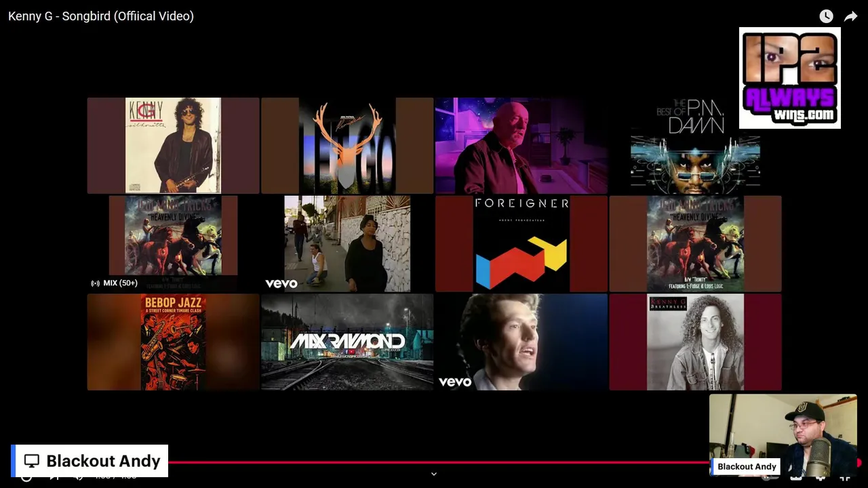Open Heavenly Divine thumbnail featuring L-Fudge & Louis Logic
Viewport: 868px width, 488px height.
pos(695,244)
